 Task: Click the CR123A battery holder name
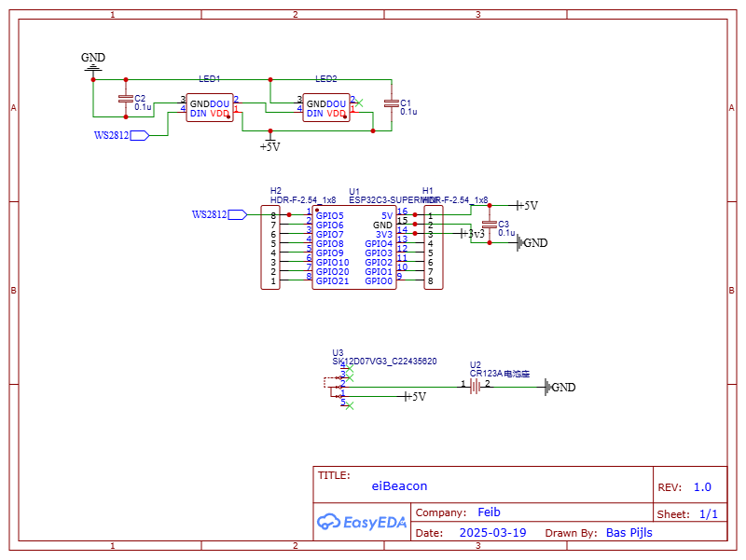point(500,374)
